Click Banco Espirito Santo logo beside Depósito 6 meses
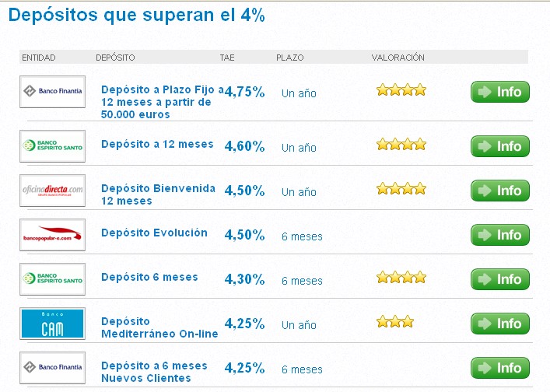 pyautogui.click(x=52, y=279)
